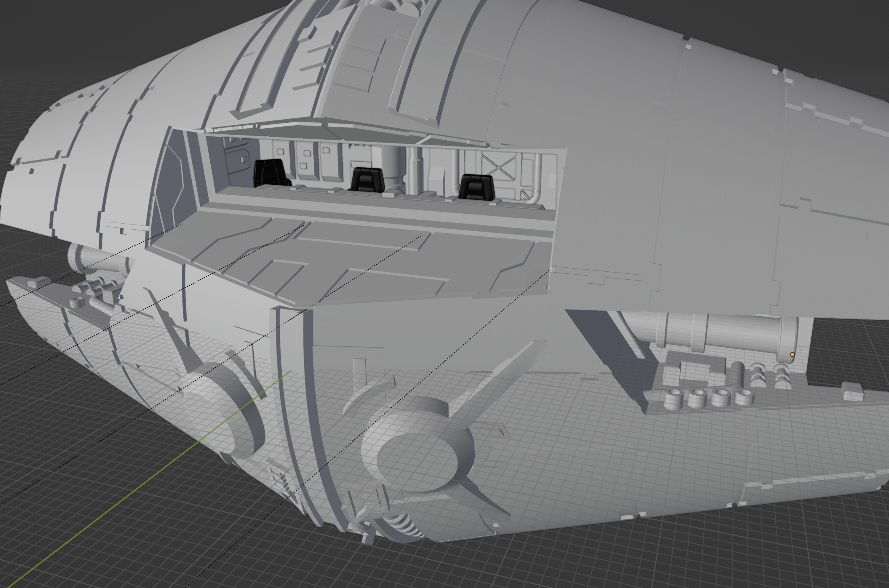Viewport: 889px width, 588px height.
Task: Select the cylindrical column between the seats
Action: (x=390, y=168)
